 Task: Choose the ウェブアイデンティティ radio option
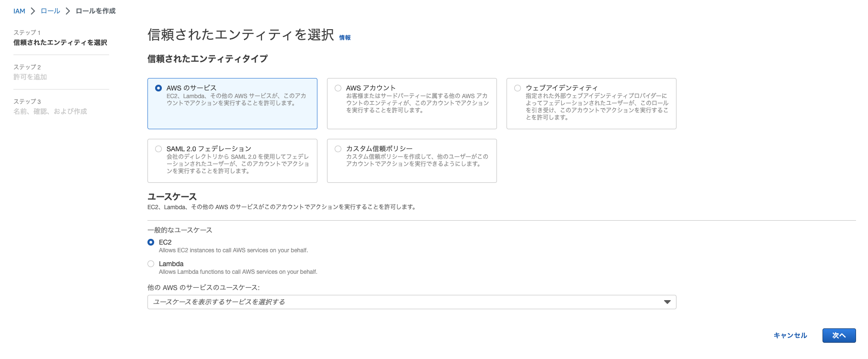pyautogui.click(x=518, y=88)
